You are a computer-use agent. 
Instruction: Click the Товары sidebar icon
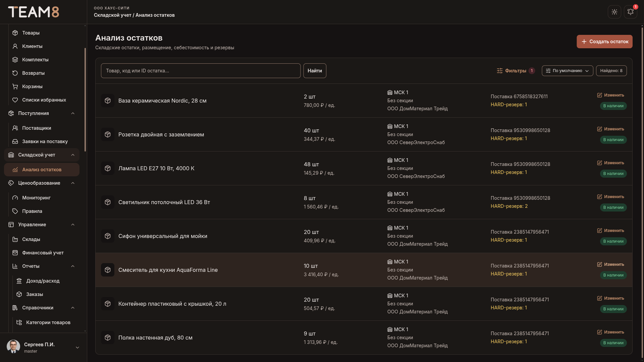click(15, 33)
